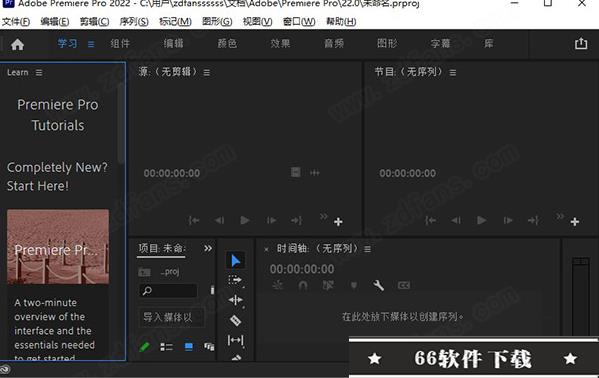
Task: Open Program monitor button editor plus
Action: (x=575, y=222)
